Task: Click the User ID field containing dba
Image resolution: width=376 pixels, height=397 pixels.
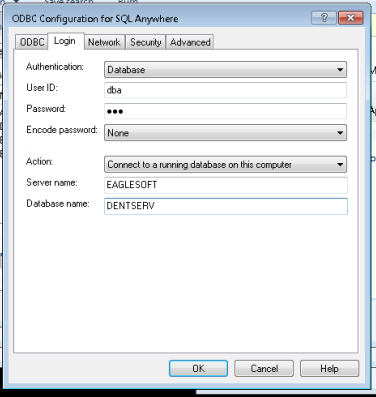Action: (225, 90)
